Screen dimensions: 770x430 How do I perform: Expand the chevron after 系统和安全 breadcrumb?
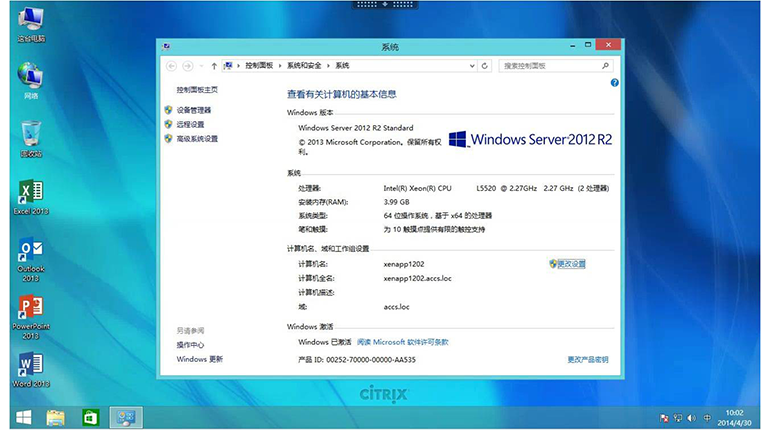[x=329, y=66]
